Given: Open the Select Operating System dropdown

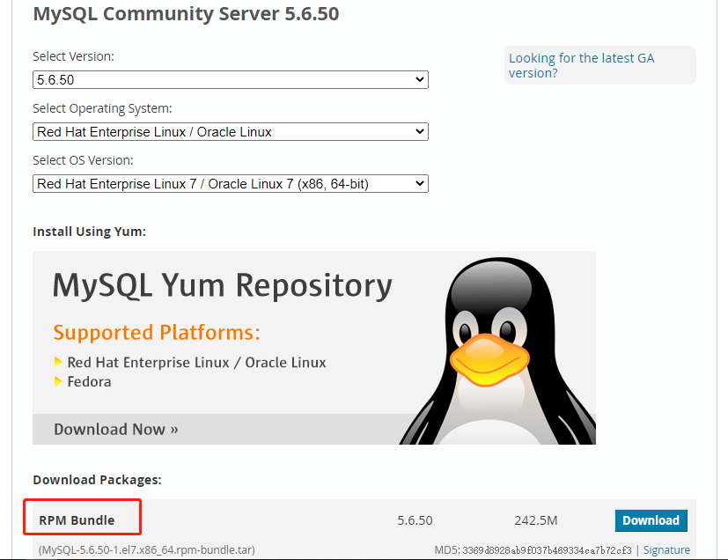Looking at the screenshot, I should click(x=231, y=132).
